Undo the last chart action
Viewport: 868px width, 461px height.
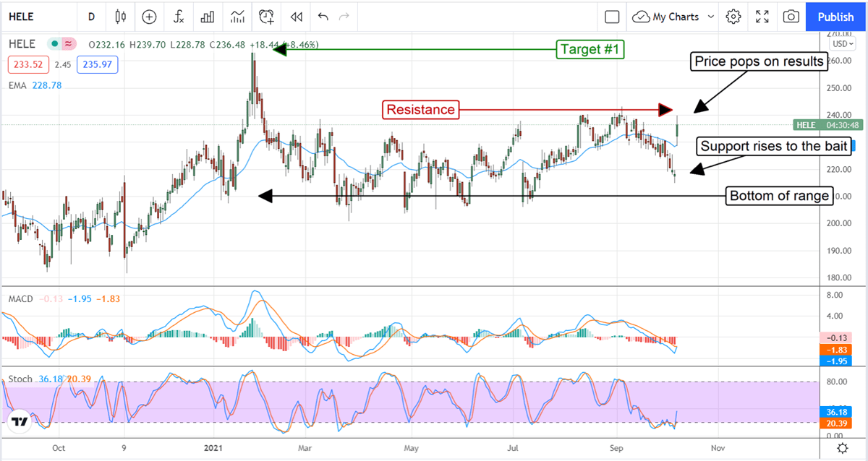(x=323, y=16)
